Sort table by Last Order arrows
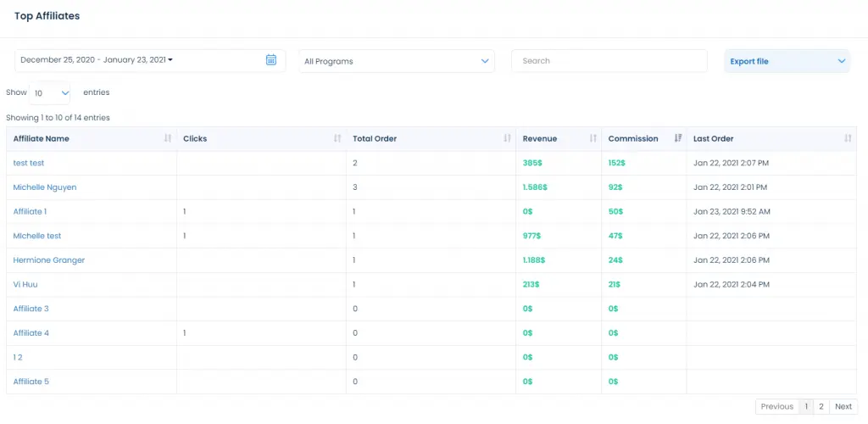 pyautogui.click(x=848, y=138)
